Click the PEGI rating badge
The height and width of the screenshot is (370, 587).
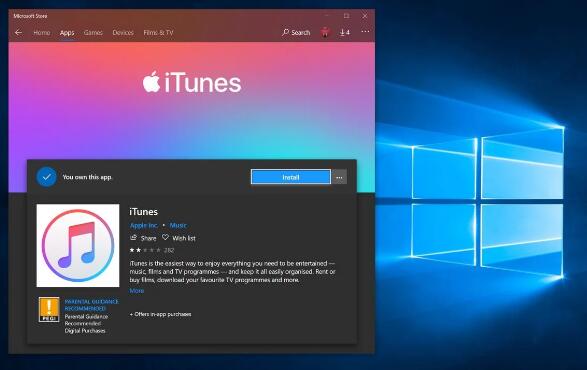(x=49, y=309)
